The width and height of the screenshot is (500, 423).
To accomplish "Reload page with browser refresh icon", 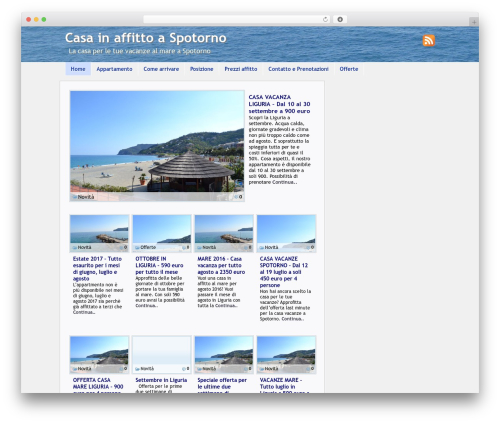I will pos(325,19).
